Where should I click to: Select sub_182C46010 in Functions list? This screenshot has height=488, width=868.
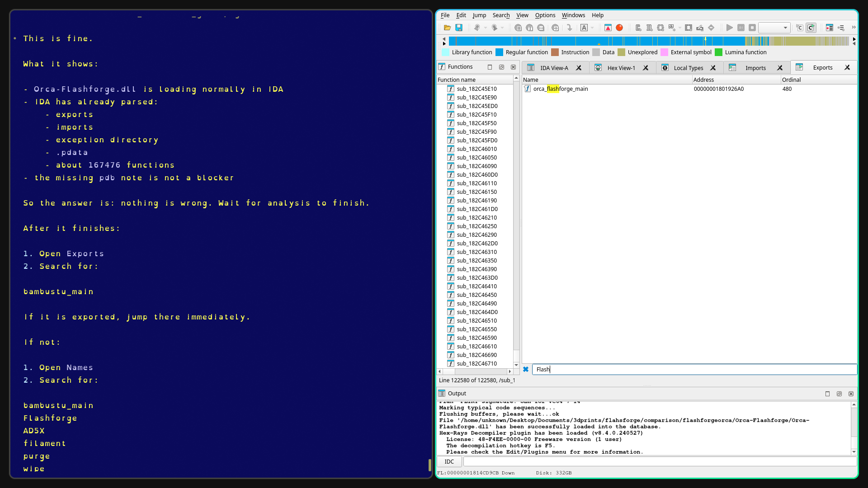pyautogui.click(x=476, y=149)
